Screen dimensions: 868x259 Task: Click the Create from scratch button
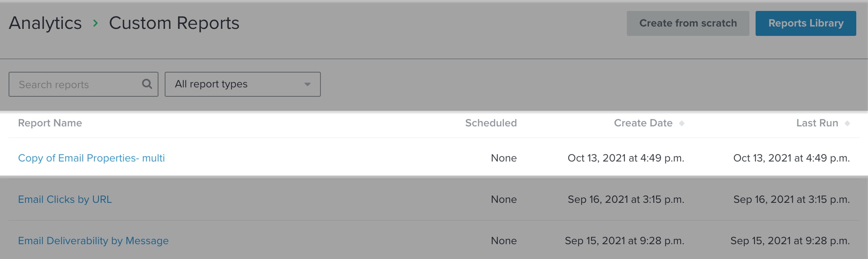coord(688,23)
